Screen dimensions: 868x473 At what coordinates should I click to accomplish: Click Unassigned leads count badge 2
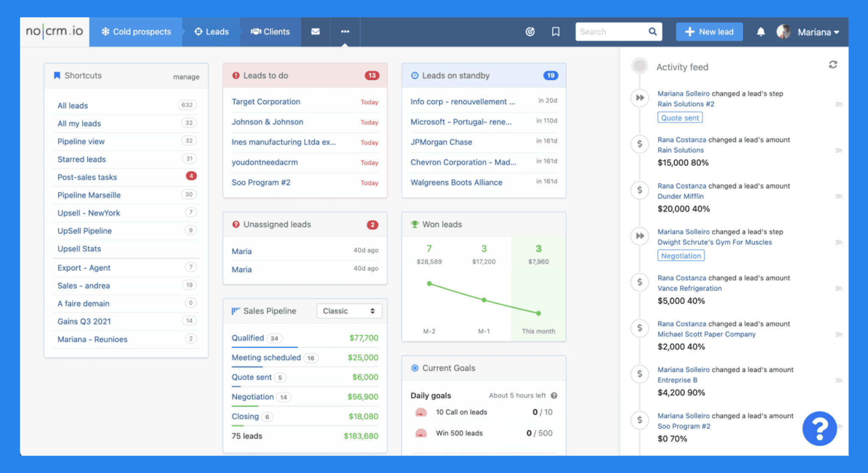pyautogui.click(x=372, y=225)
